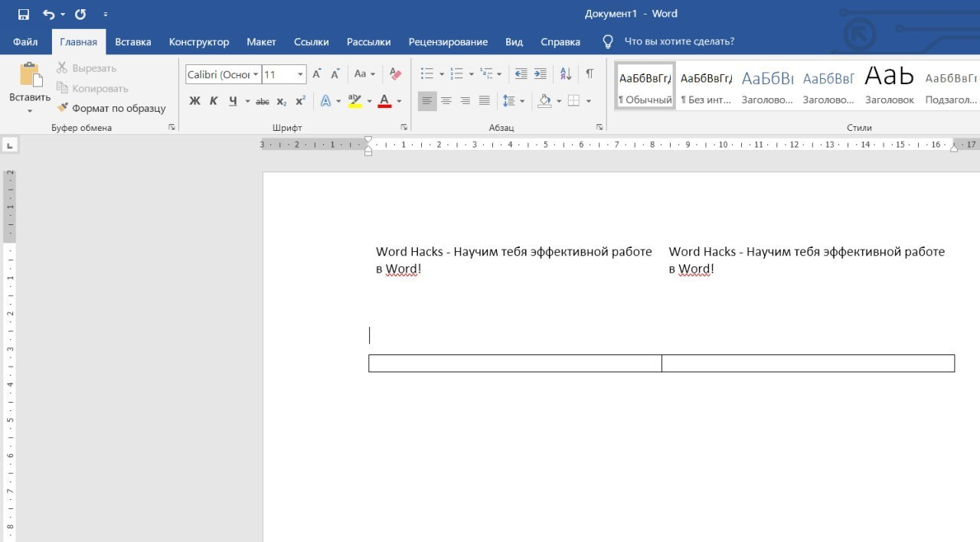Center align the paragraph text

coord(446,101)
